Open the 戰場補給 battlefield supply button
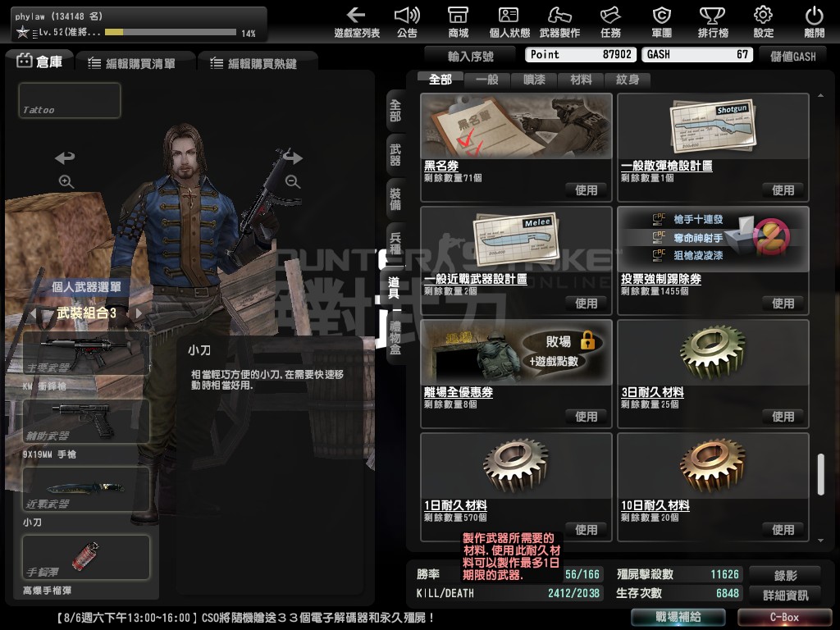840x630 pixels. coord(678,617)
